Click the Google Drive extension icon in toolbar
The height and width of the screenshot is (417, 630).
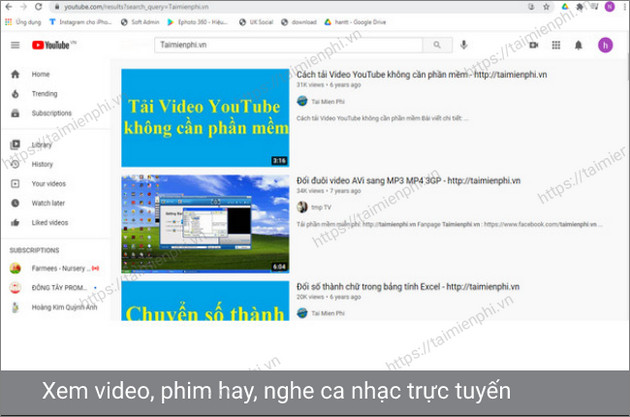(565, 7)
